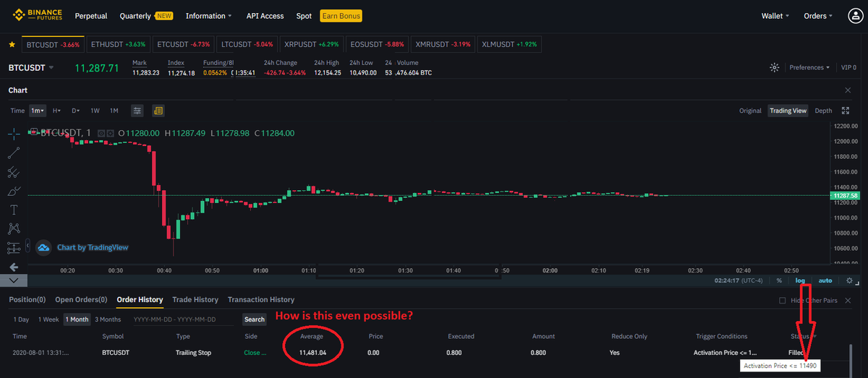Close the Chart panel
Screen dimensions: 868x378
click(848, 90)
